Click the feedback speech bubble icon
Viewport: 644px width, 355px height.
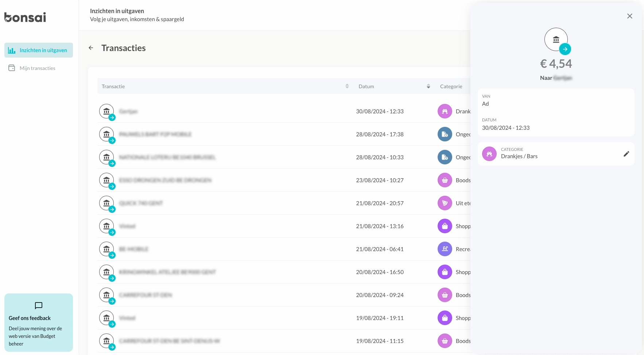pyautogui.click(x=39, y=305)
